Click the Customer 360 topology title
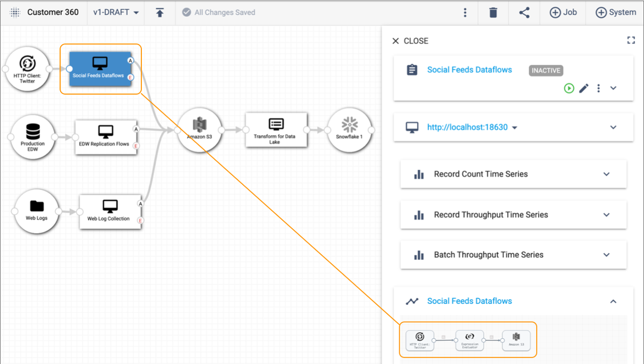 coord(53,12)
